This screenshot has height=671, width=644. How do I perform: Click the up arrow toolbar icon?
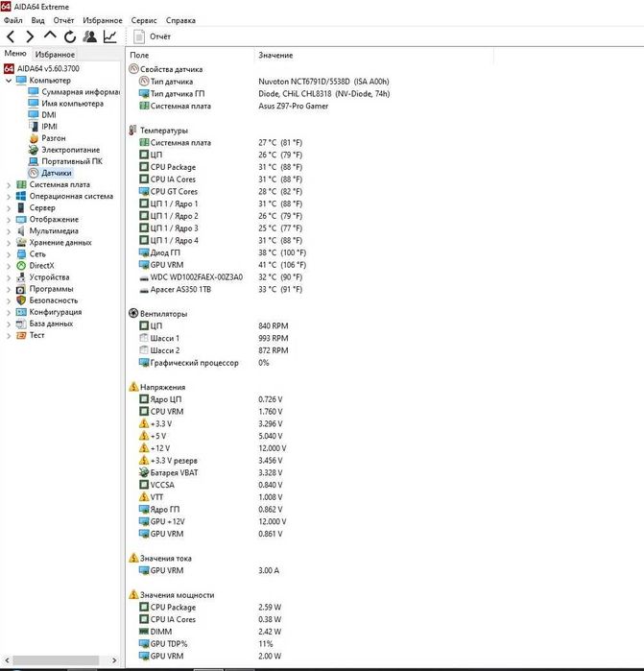tap(50, 36)
